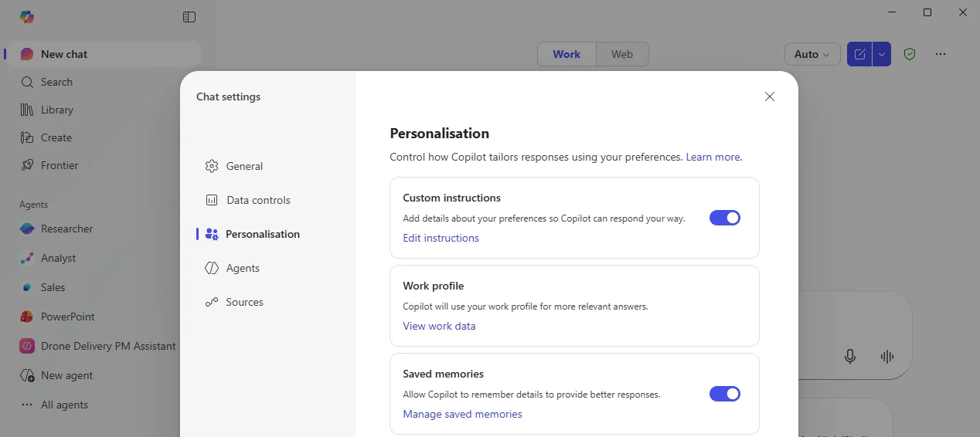Click the green shield protection icon
The image size is (980, 437).
pyautogui.click(x=910, y=54)
